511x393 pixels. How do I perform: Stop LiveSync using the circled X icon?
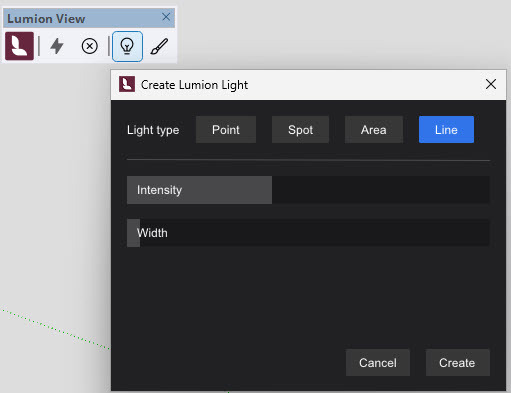click(x=90, y=46)
